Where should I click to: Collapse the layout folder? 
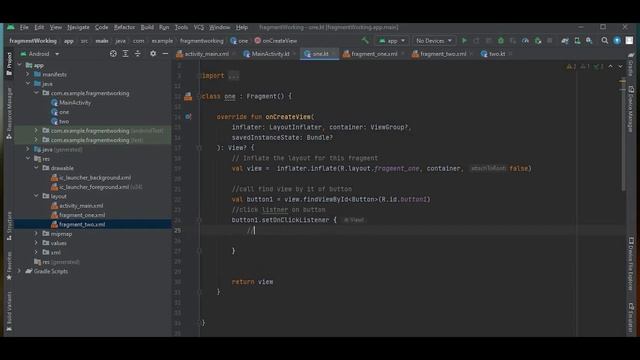[x=36, y=196]
